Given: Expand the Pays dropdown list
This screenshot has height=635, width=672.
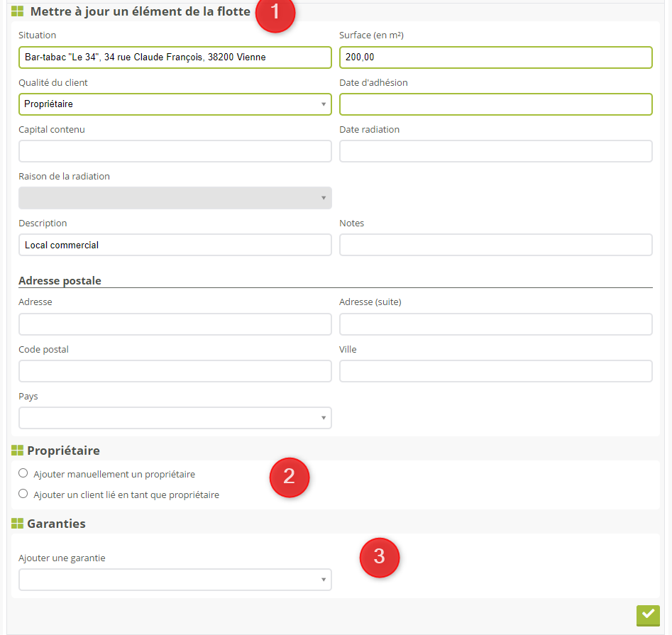Looking at the screenshot, I should [175, 418].
